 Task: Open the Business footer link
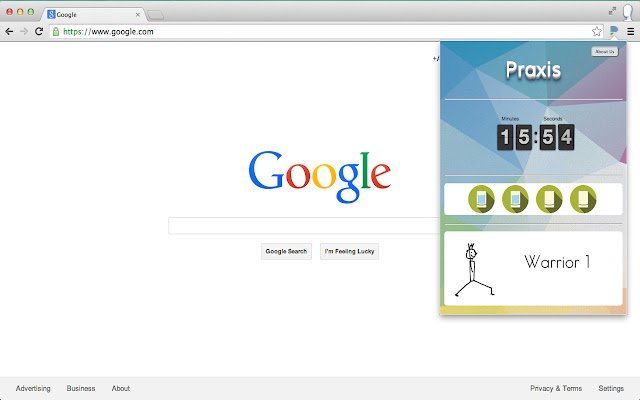pyautogui.click(x=81, y=388)
